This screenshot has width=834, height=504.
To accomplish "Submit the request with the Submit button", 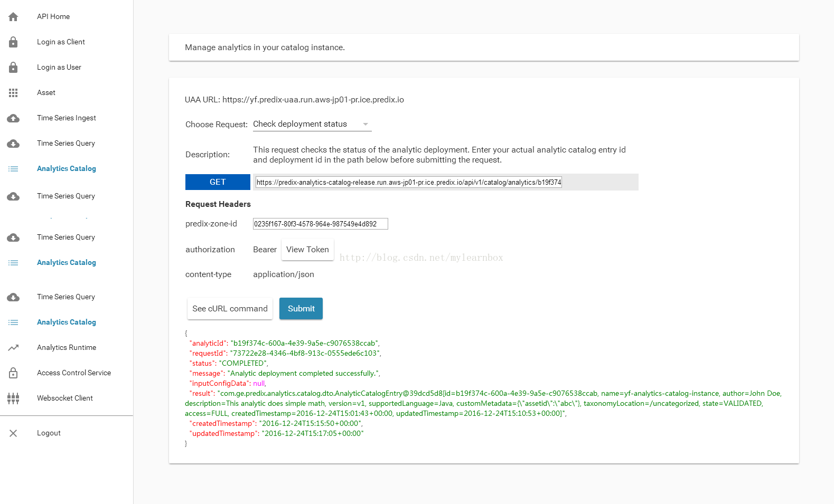I will click(x=301, y=309).
